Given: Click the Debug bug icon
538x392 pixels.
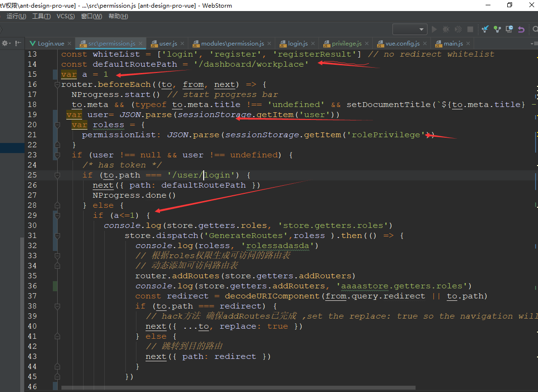Looking at the screenshot, I should (x=446, y=29).
